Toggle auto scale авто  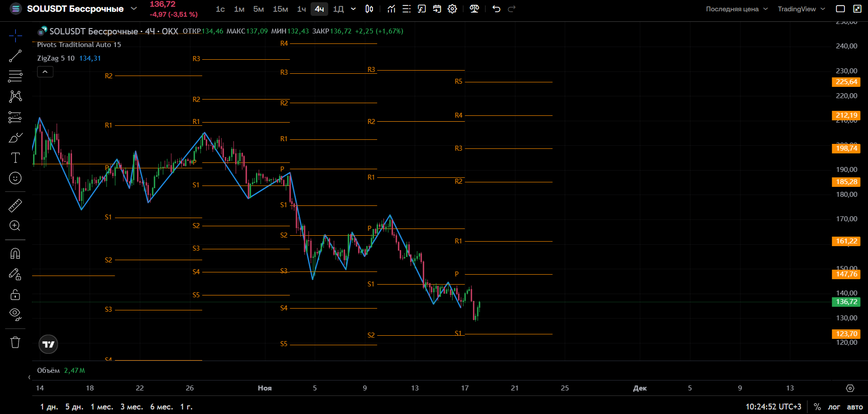(x=854, y=407)
